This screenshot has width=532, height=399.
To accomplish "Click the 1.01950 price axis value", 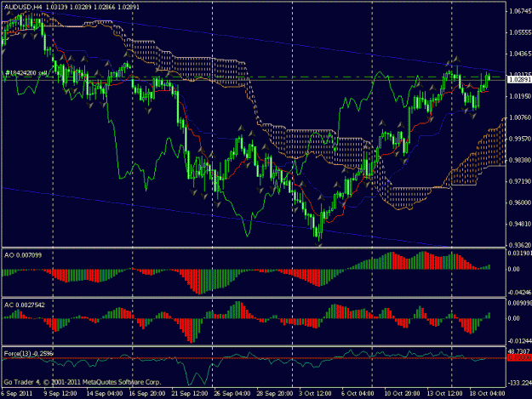I will [520, 96].
